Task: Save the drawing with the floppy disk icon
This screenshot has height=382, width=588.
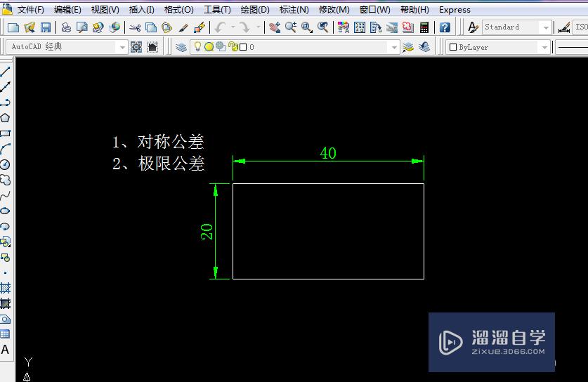Action: click(46, 27)
